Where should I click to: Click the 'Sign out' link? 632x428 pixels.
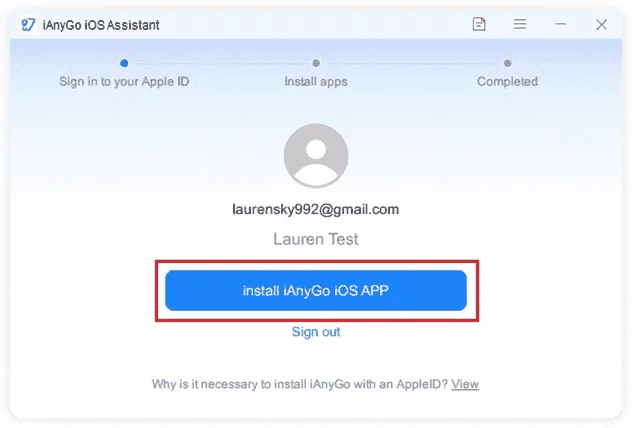[316, 332]
